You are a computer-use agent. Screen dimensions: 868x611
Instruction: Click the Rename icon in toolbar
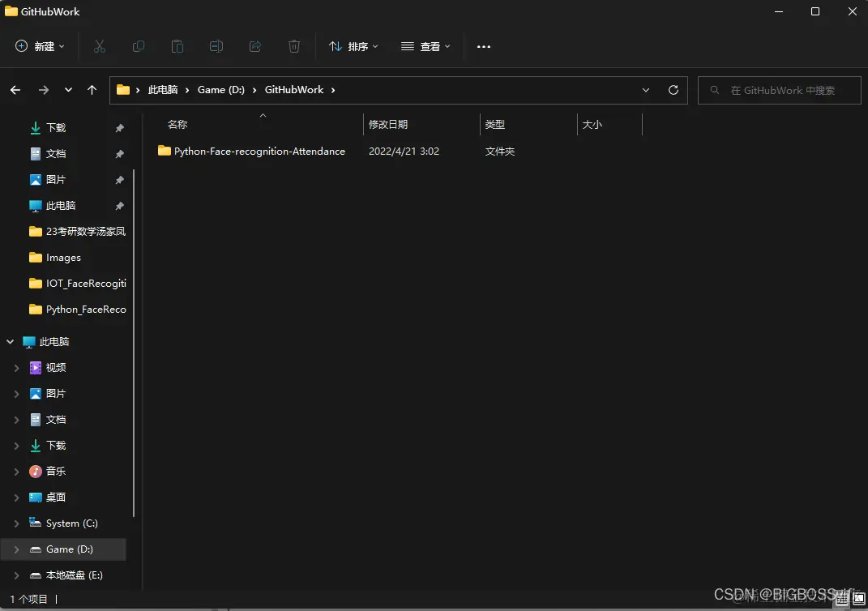point(216,46)
